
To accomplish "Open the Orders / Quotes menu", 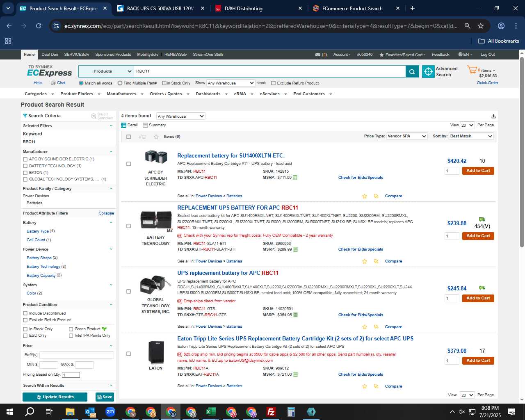I will coord(169,94).
